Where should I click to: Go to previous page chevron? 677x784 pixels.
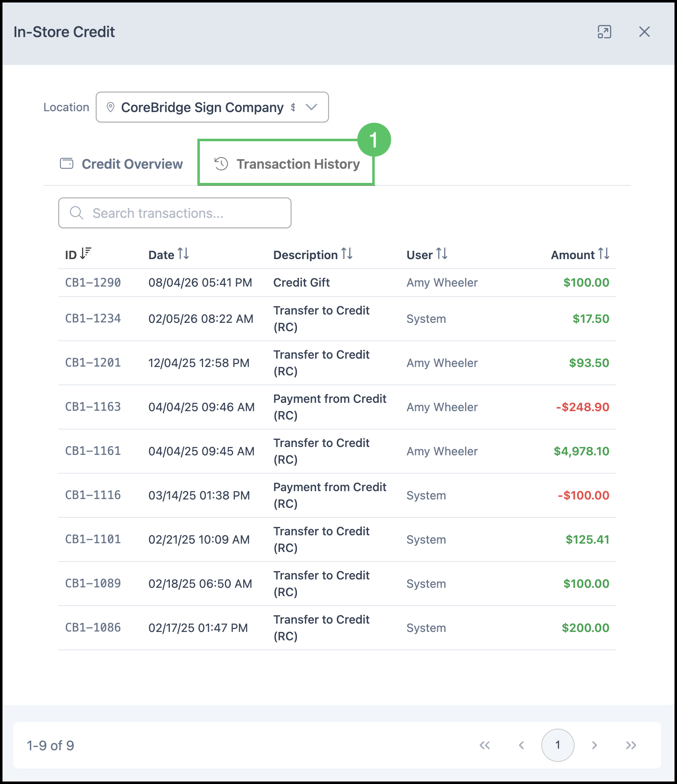521,745
